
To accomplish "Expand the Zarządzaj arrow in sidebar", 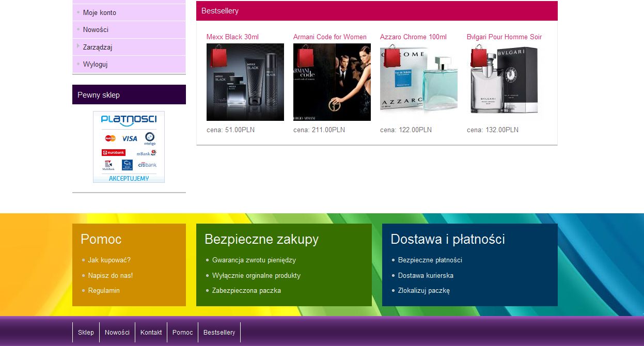I will pyautogui.click(x=78, y=46).
